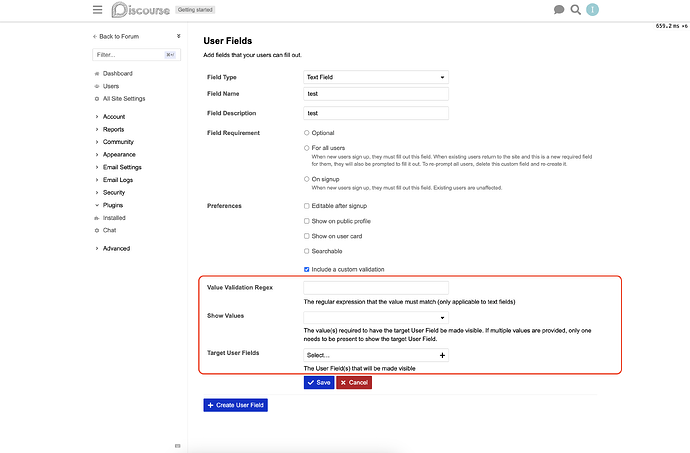Select the Optional field requirement
The height and width of the screenshot is (453, 690).
tap(307, 133)
